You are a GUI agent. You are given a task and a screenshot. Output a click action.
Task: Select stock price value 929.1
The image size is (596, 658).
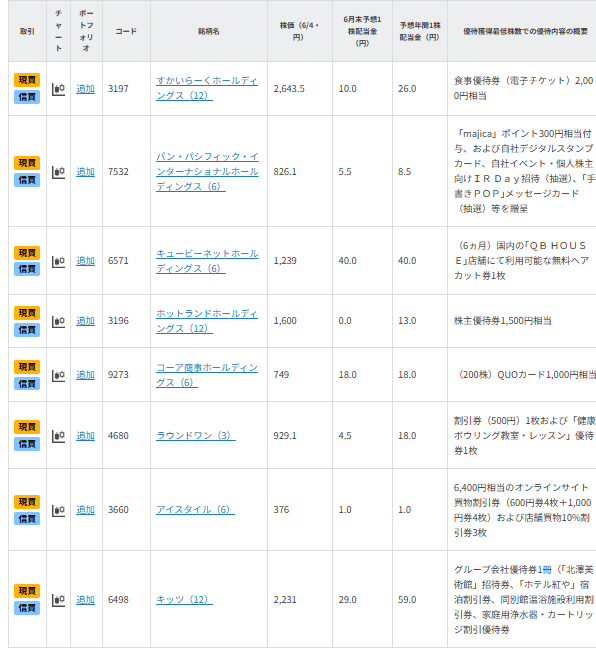pyautogui.click(x=285, y=436)
